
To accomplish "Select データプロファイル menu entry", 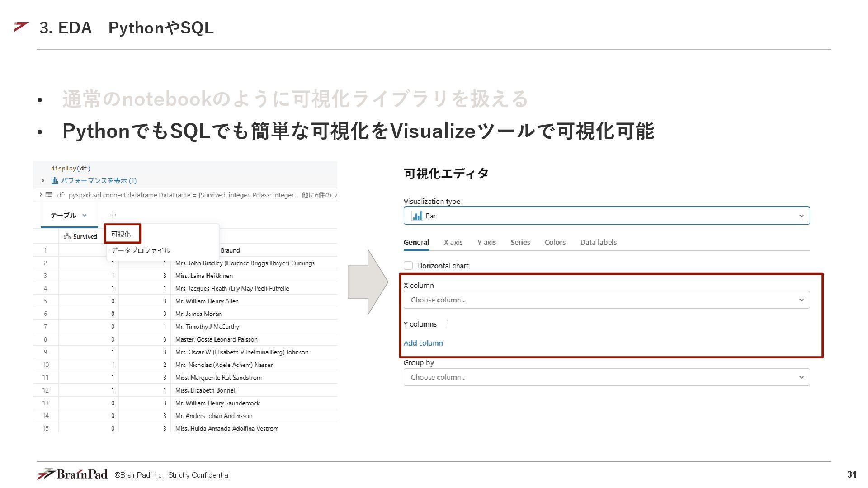I will click(141, 250).
